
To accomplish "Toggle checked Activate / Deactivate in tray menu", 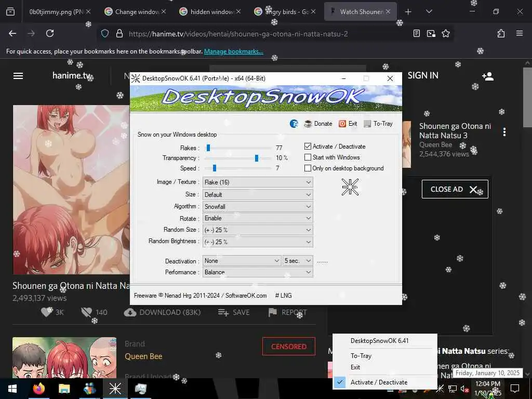I will click(x=385, y=382).
